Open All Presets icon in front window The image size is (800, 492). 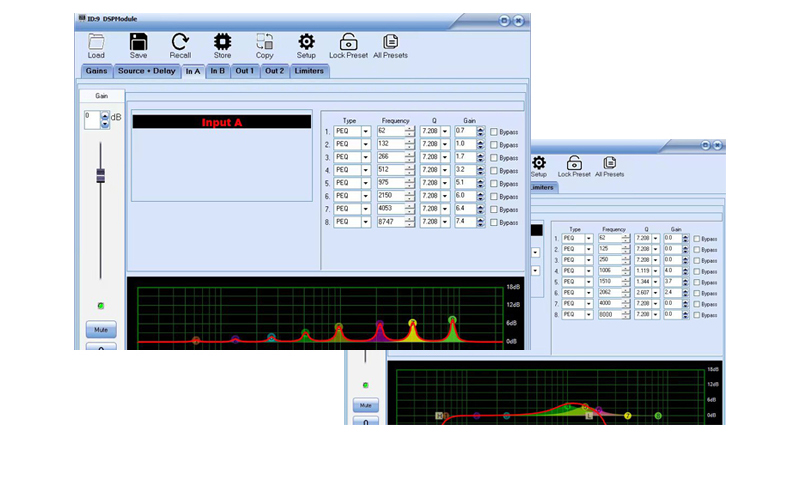point(391,42)
